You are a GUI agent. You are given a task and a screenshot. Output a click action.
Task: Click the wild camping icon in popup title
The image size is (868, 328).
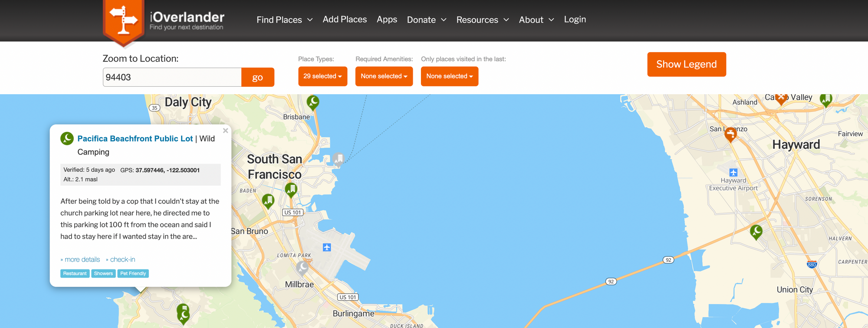(67, 138)
